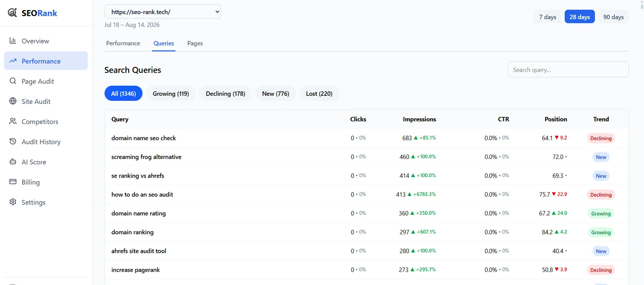This screenshot has width=644, height=285.
Task: Sort by the CTR column header
Action: point(504,119)
